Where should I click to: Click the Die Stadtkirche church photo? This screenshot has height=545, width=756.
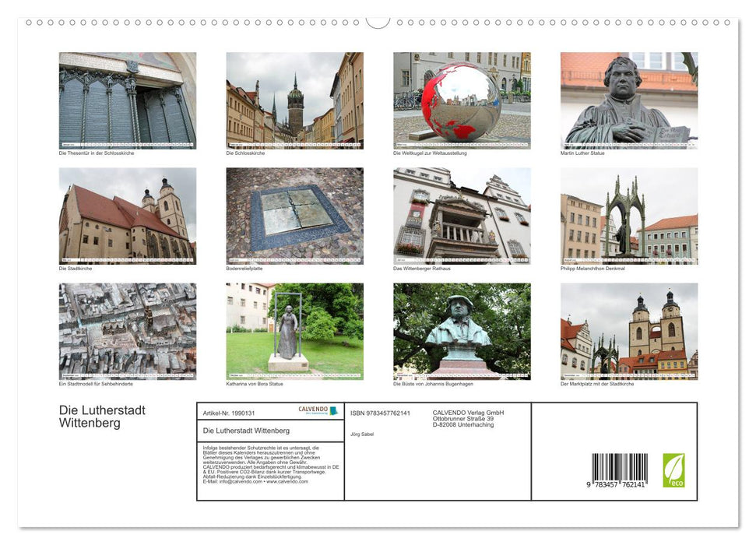click(127, 216)
